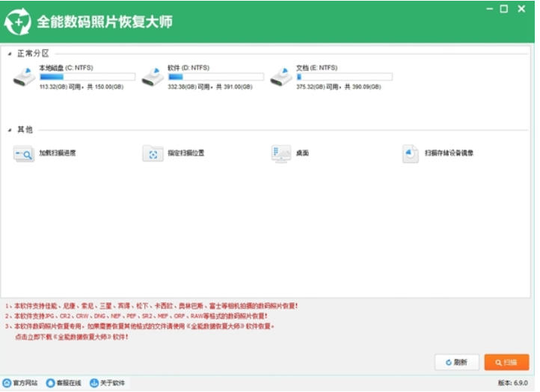
Task: Click the 软件 (D: NTFS) label
Action: point(188,68)
